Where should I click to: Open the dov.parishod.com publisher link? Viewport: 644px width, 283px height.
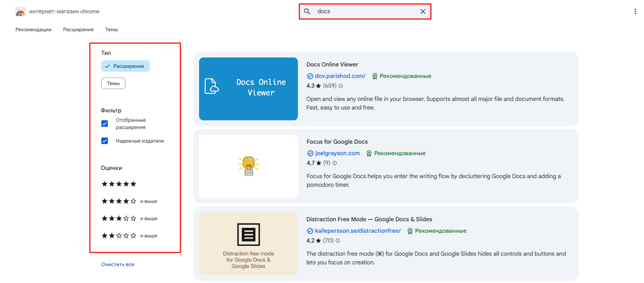pos(340,76)
